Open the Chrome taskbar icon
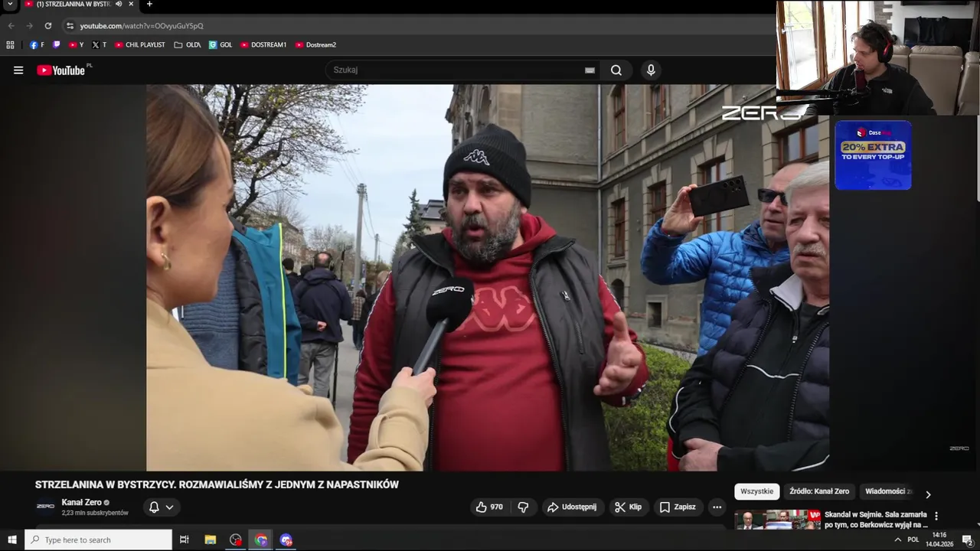Image resolution: width=980 pixels, height=551 pixels. point(261,540)
